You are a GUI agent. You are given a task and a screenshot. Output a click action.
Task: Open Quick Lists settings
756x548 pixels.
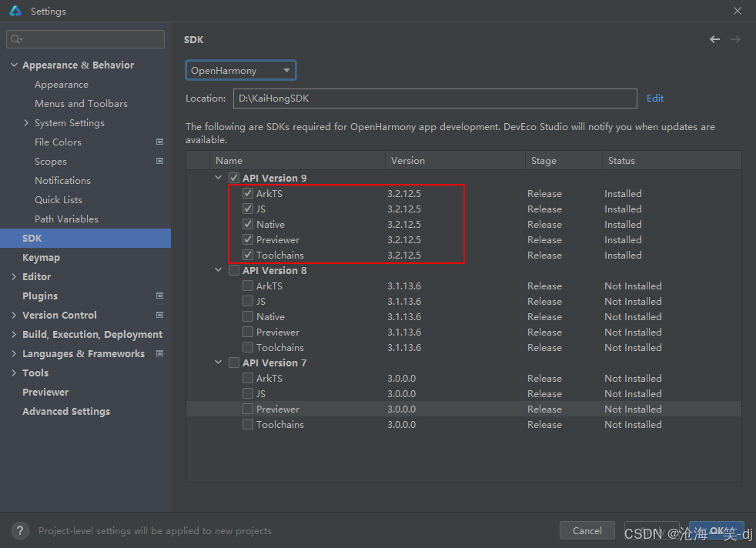(59, 200)
